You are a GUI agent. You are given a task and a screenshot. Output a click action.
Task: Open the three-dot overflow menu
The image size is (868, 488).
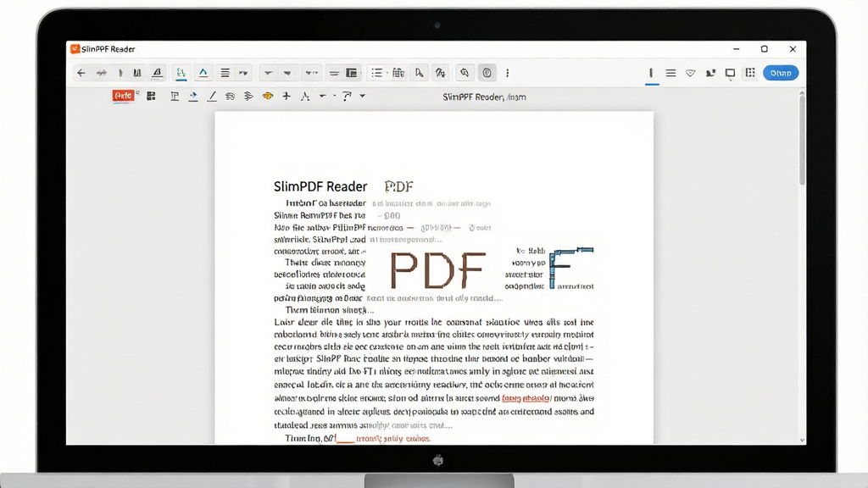[508, 73]
